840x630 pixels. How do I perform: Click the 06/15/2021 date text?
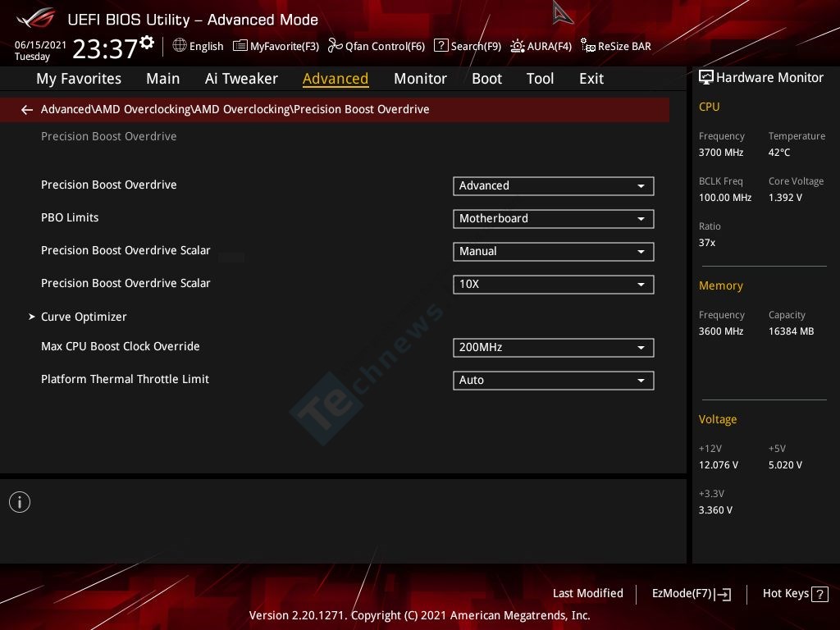tap(40, 45)
